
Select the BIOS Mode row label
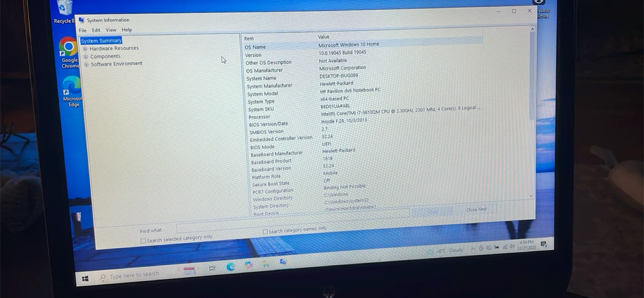(x=262, y=147)
